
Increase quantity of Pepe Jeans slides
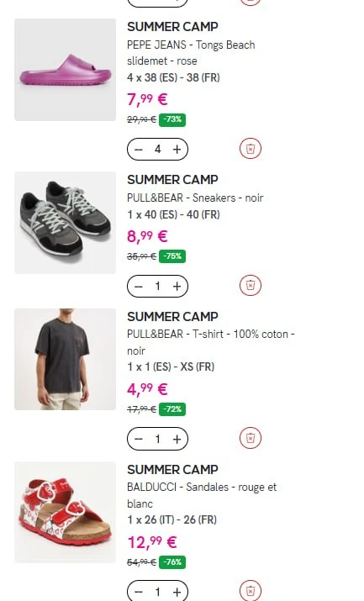pos(177,150)
